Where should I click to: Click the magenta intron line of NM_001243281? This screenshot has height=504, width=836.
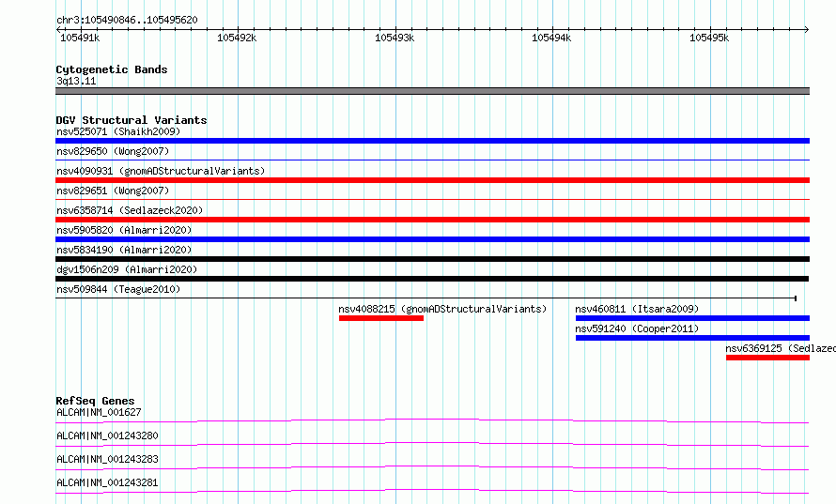click(x=432, y=491)
